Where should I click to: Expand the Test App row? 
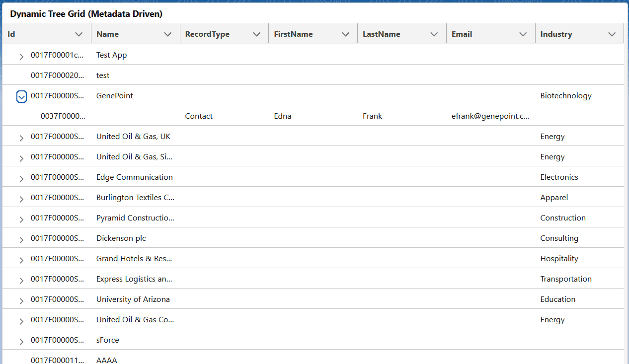[21, 57]
